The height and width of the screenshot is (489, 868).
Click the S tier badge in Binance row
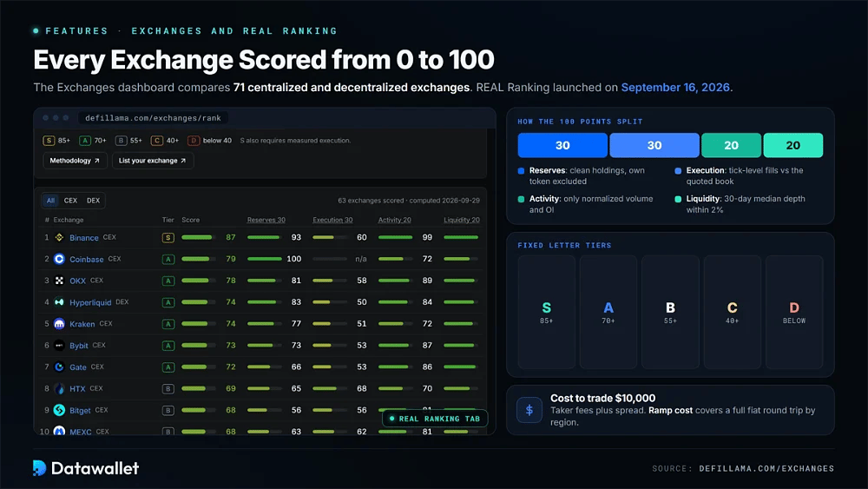[168, 238]
